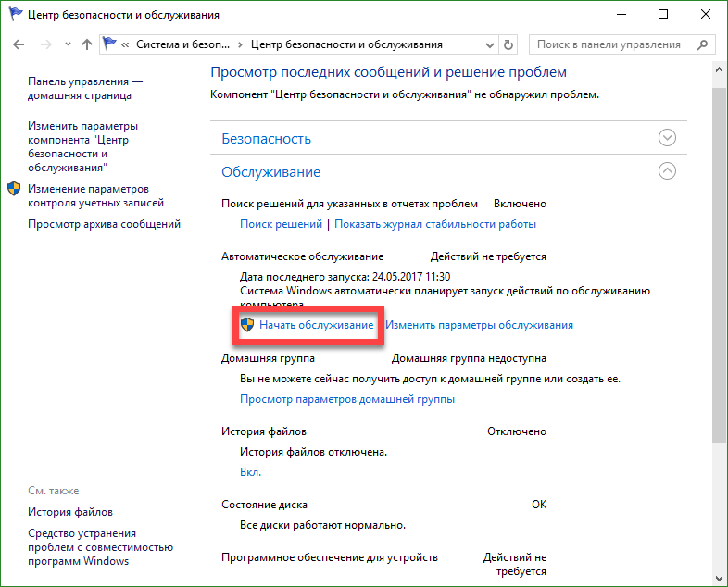Open 'Просмотр архива сообщений' link
This screenshot has height=587, width=728.
point(104,224)
